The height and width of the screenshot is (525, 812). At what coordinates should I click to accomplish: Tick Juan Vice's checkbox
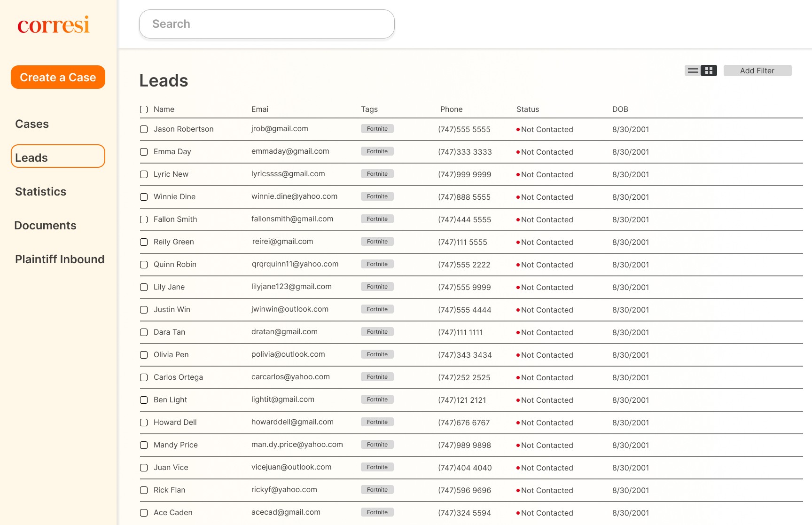tap(144, 468)
